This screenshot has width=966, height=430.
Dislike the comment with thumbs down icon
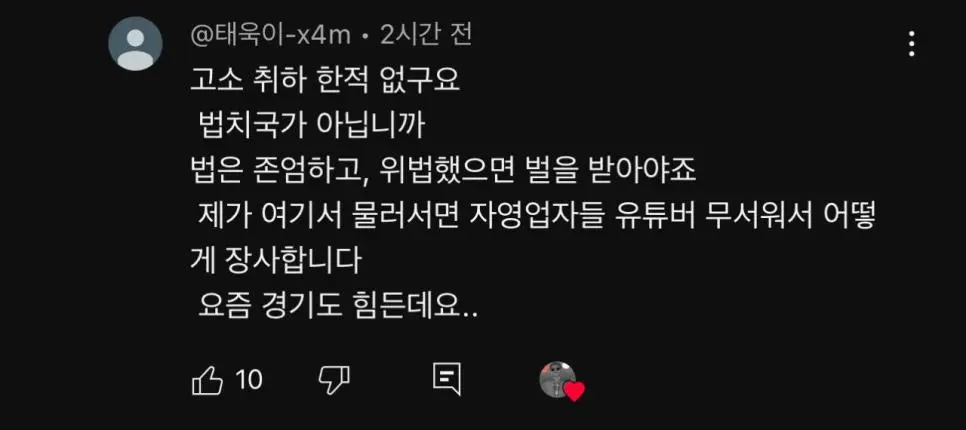[335, 379]
